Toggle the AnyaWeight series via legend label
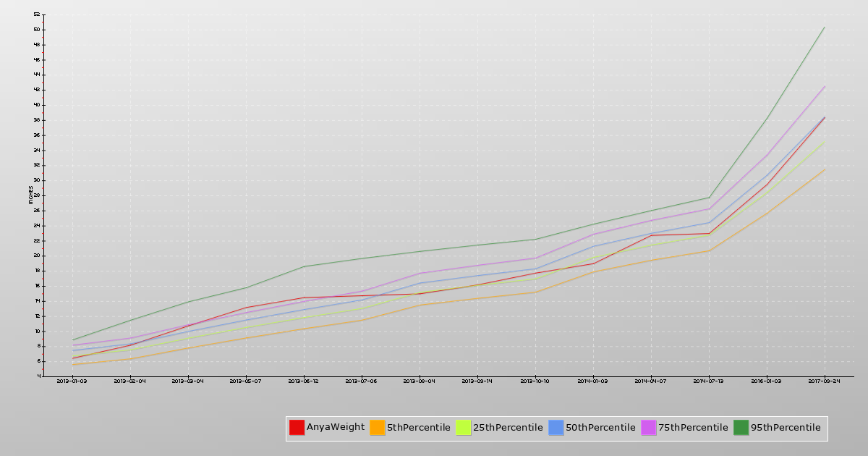Viewport: 868px width, 456px height. (x=336, y=427)
